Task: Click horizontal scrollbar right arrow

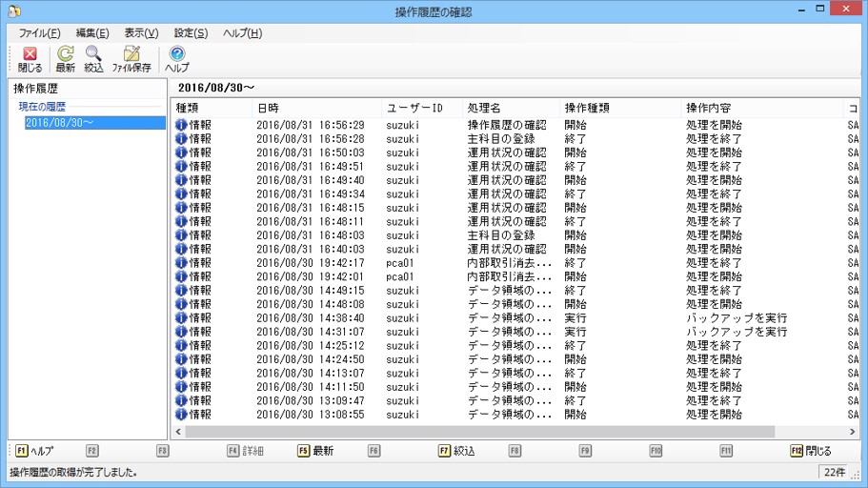Action: click(852, 432)
